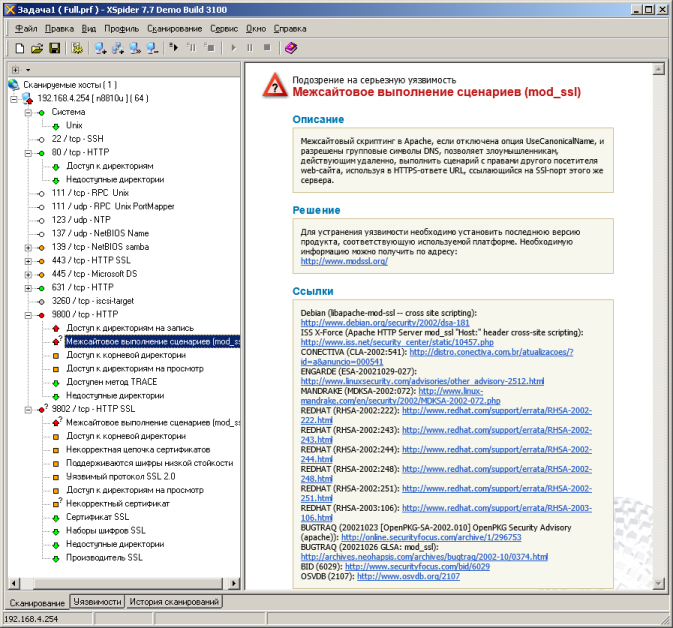Open the Debian dsa-181 security link
673x628 pixels.
click(x=385, y=322)
